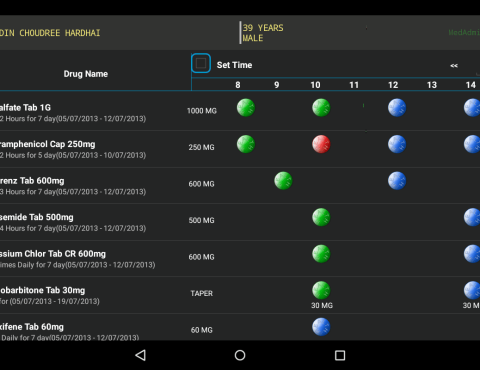This screenshot has width=480, height=370.
Task: Open Phenobarbitone Tab 30mg drug entry
Action: [x=50, y=295]
